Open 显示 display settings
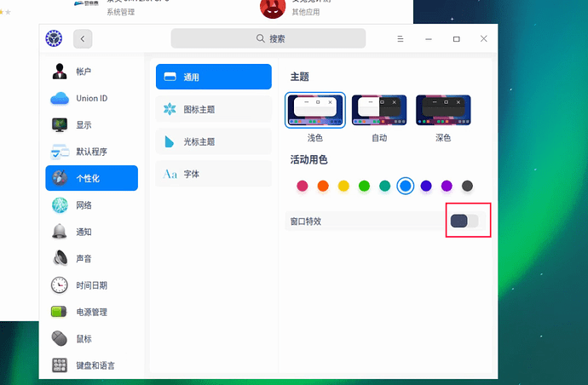The height and width of the screenshot is (385, 588). tap(91, 125)
